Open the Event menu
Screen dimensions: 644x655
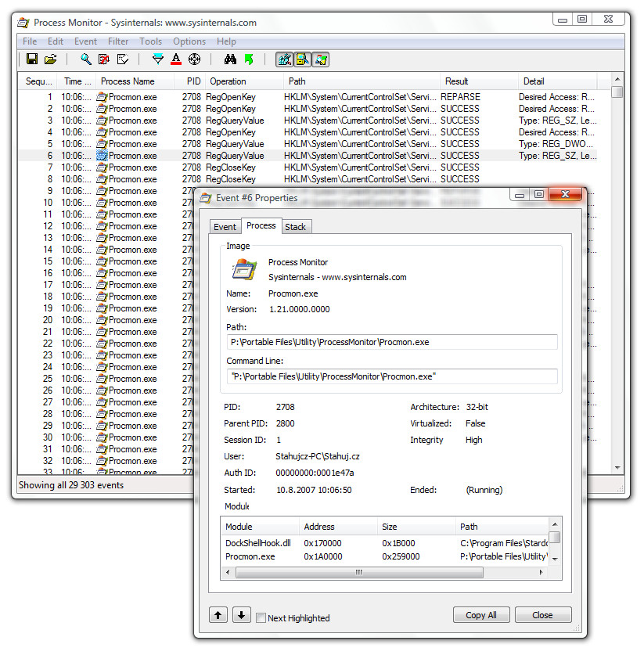85,41
